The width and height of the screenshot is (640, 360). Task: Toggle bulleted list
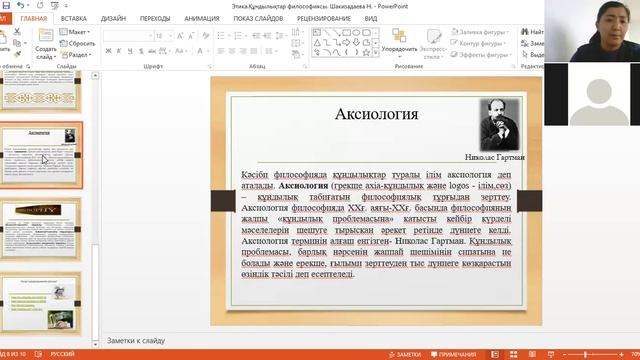pyautogui.click(x=222, y=36)
